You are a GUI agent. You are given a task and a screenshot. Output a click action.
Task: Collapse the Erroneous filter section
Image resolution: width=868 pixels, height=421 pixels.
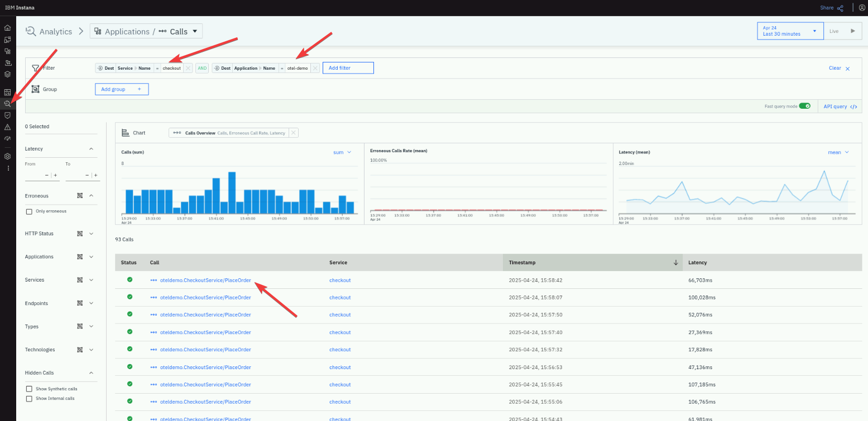[x=91, y=196]
